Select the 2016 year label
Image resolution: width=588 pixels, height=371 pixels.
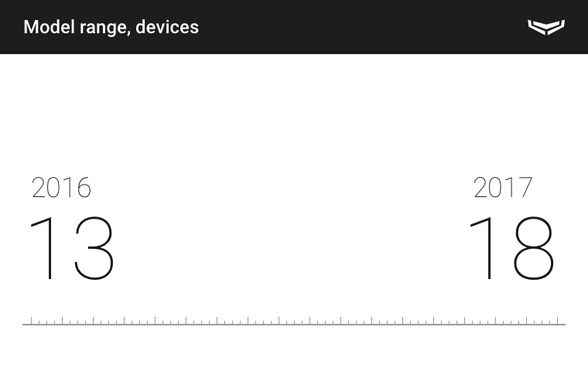tap(61, 188)
